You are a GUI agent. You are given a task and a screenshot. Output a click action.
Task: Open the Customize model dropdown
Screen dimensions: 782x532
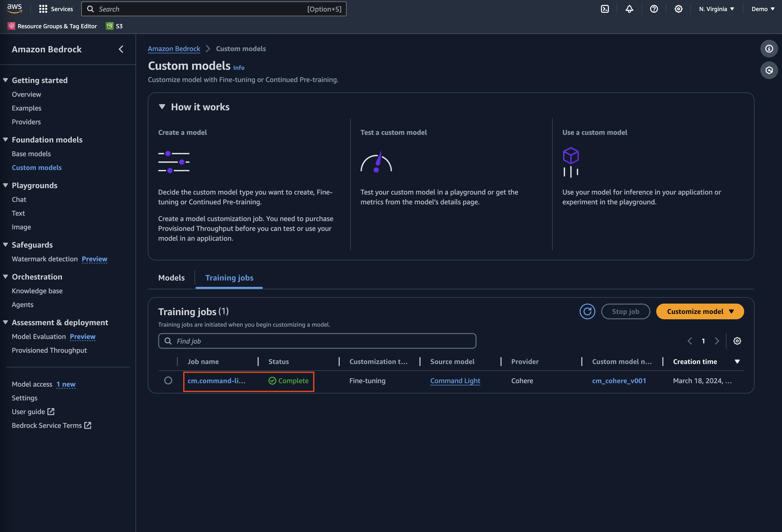[x=700, y=311]
